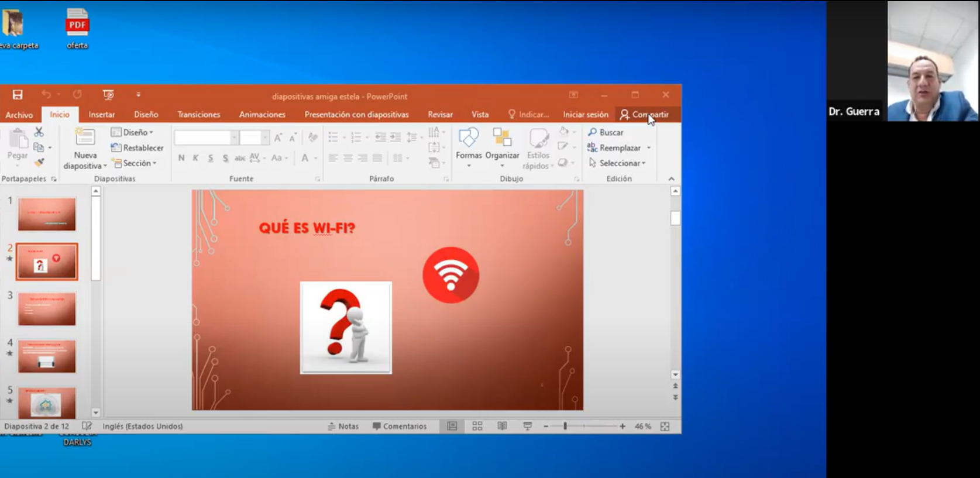
Task: Select slide 3 thumbnail
Action: coord(47,309)
